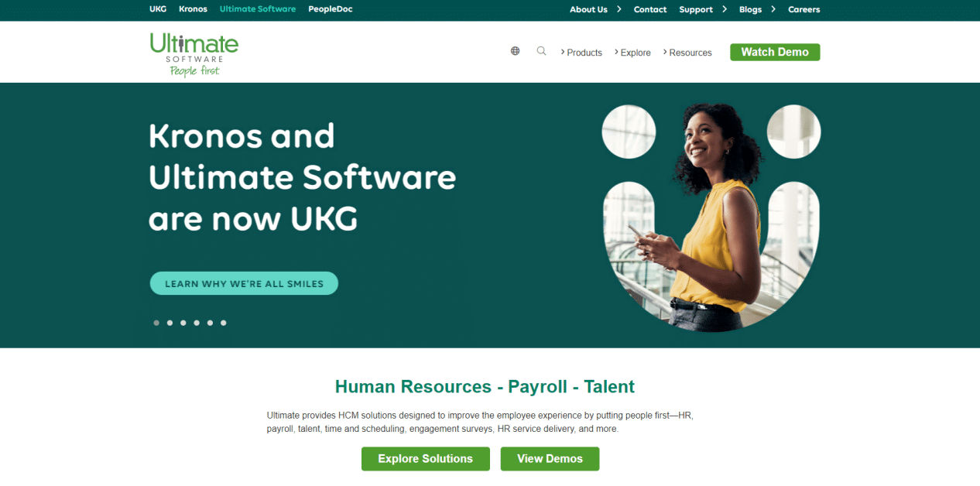Go to the UKG tab
The width and height of the screenshot is (980, 486).
(x=158, y=9)
